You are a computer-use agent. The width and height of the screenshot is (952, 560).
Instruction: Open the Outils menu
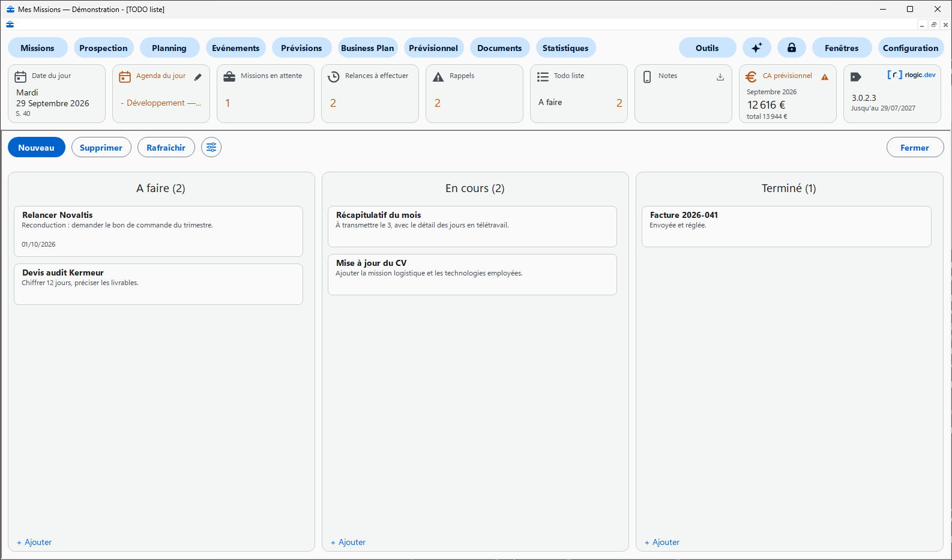[x=707, y=48]
